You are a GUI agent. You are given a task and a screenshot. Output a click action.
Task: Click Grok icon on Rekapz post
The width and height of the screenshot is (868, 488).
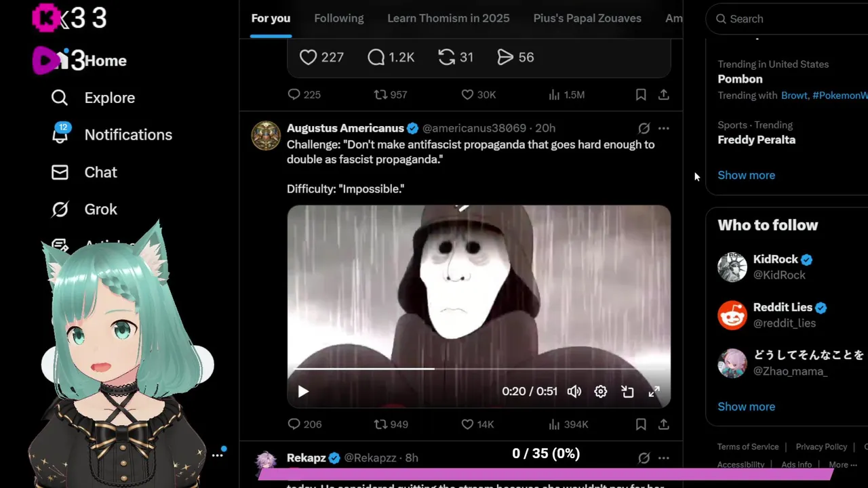[644, 458]
